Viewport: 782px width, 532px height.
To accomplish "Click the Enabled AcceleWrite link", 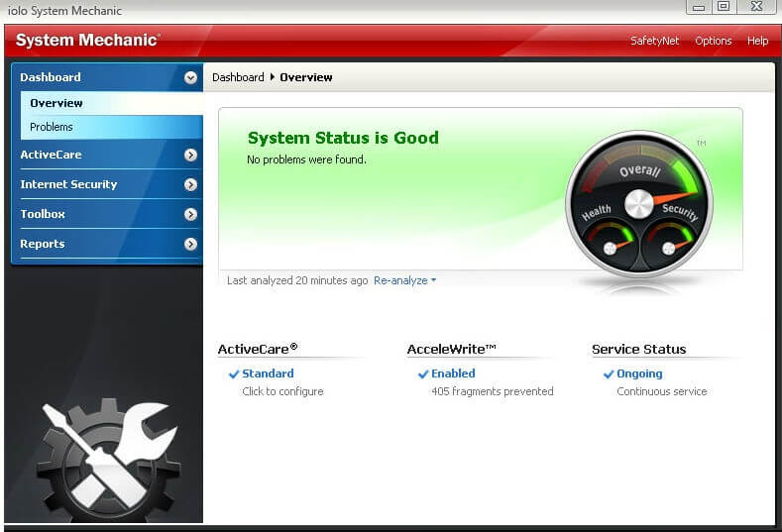I will [453, 373].
